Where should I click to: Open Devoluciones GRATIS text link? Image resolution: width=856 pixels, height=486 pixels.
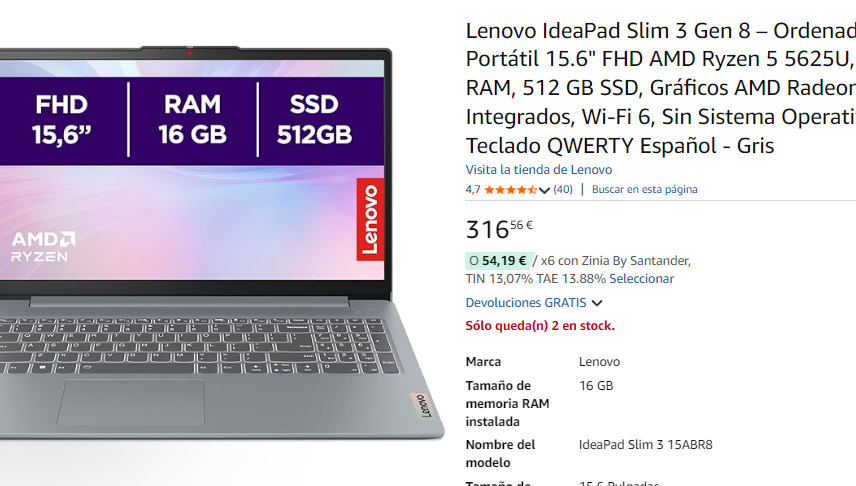point(526,303)
